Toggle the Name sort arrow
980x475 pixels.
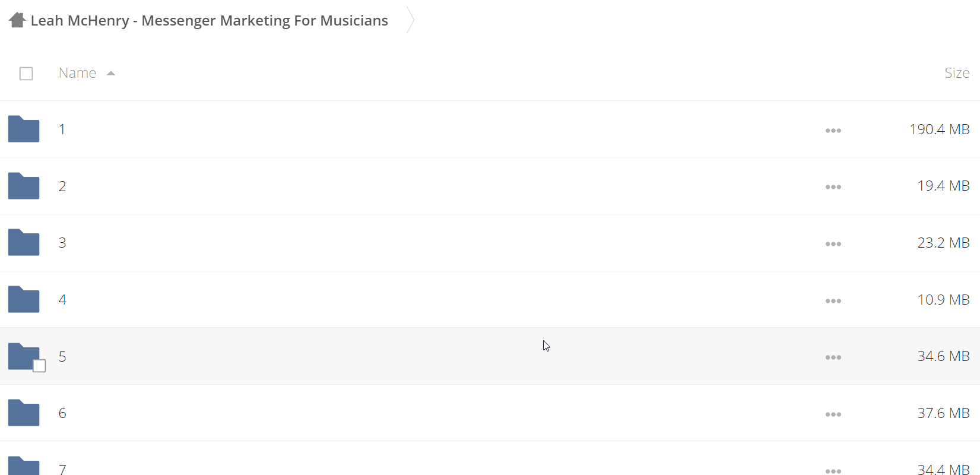[x=111, y=73]
